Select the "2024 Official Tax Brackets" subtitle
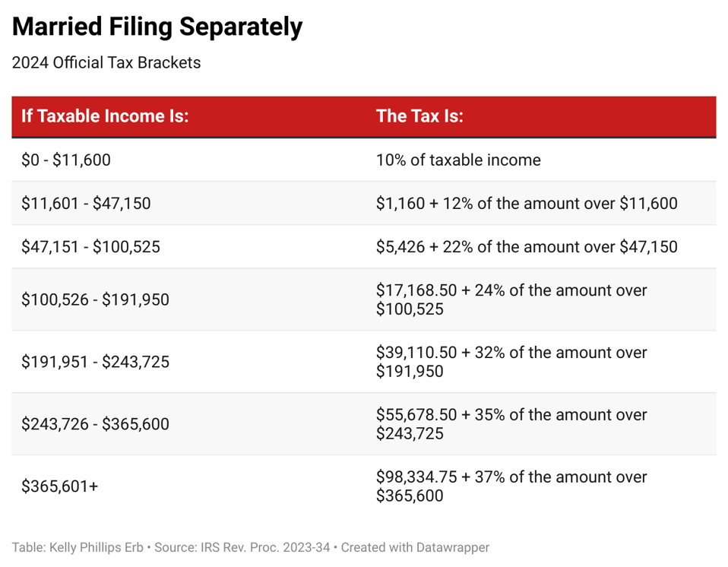 point(106,63)
